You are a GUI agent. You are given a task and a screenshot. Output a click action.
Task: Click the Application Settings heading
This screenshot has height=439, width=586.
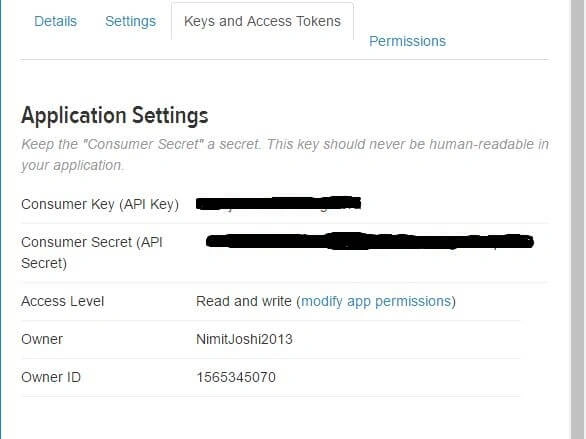pyautogui.click(x=115, y=115)
